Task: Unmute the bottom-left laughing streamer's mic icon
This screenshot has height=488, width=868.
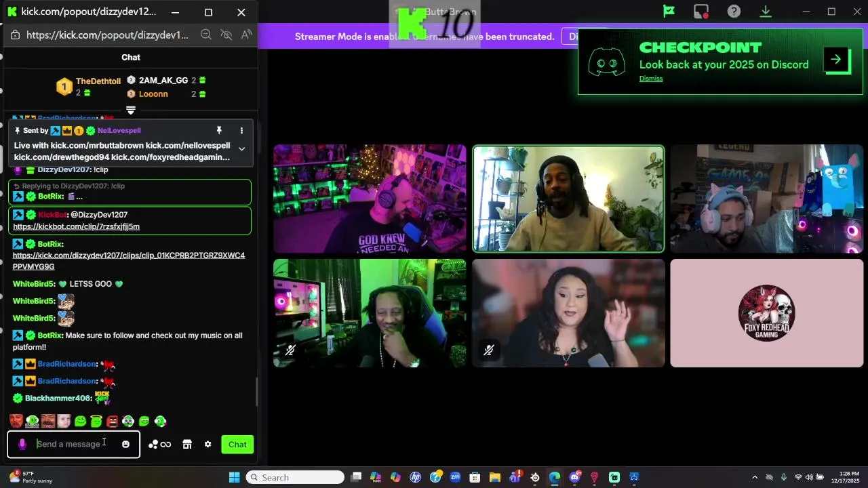Action: tap(290, 350)
